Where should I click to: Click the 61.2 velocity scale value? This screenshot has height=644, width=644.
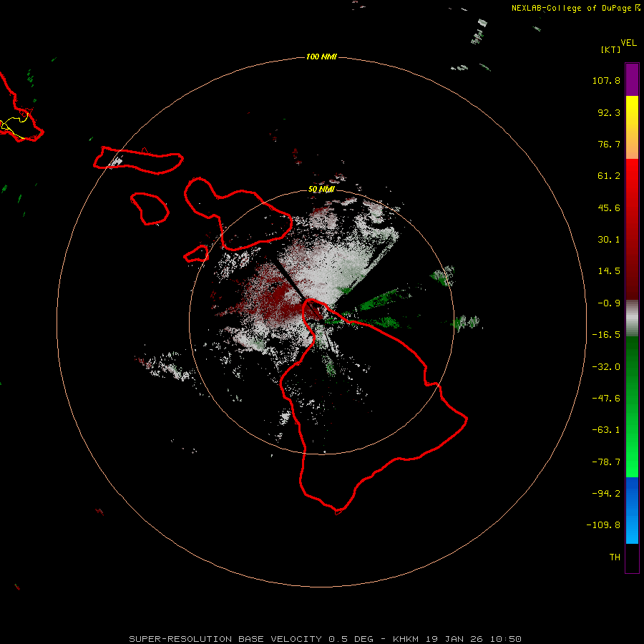(x=609, y=176)
